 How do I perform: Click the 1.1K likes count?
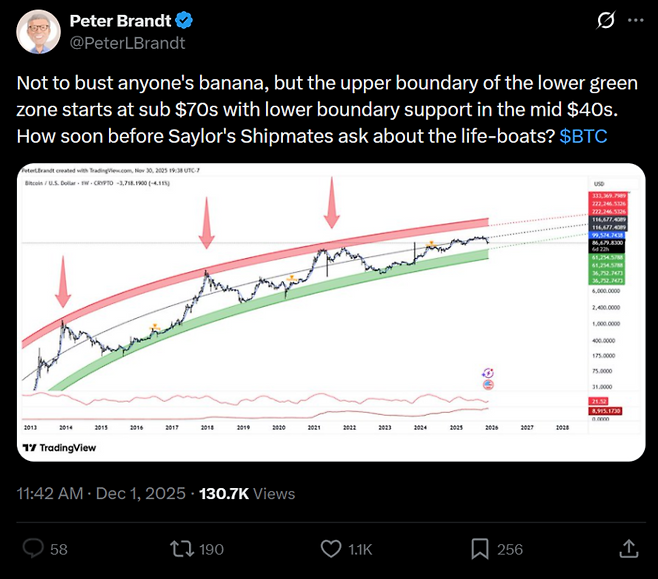tap(359, 549)
